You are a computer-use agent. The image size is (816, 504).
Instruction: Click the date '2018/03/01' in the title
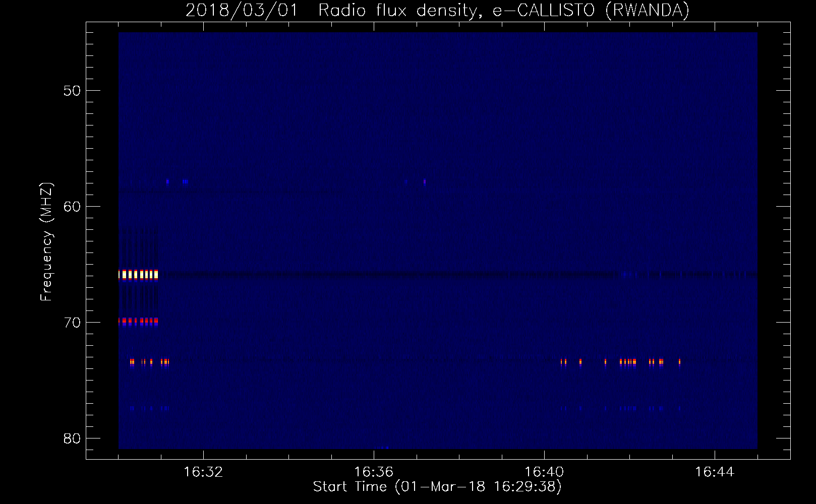click(242, 11)
